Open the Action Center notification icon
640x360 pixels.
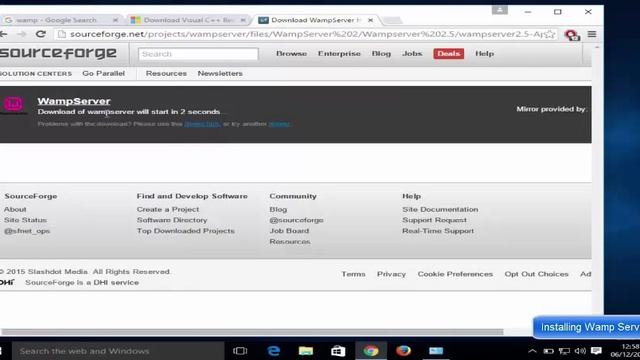[x=596, y=351]
